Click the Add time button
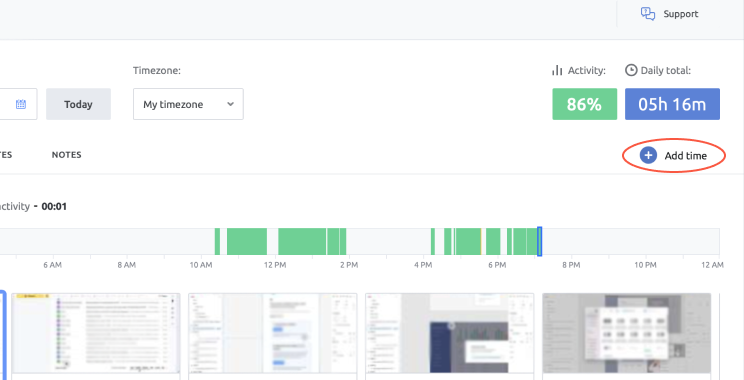The height and width of the screenshot is (380, 744). 674,155
